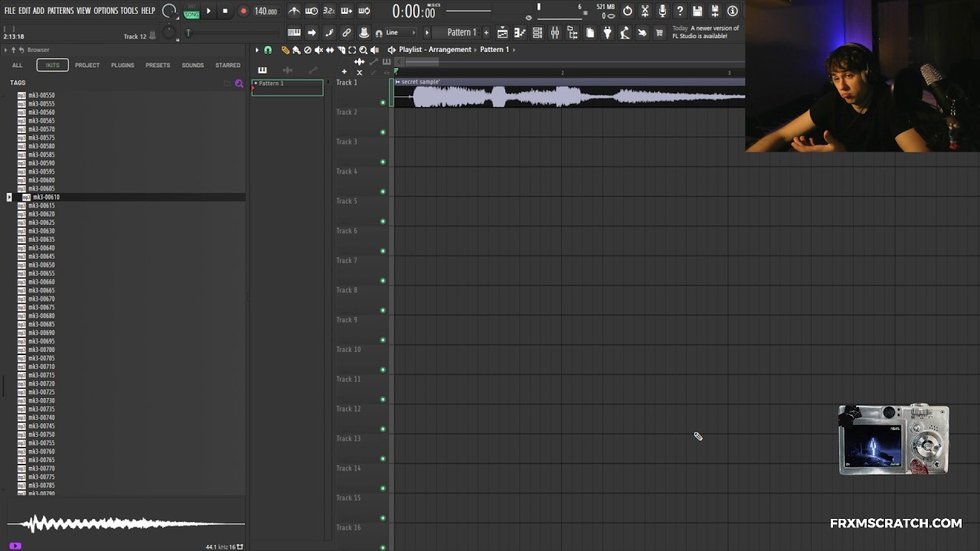Viewport: 980px width, 551px height.
Task: Select the playlist Paint brush tool
Action: click(296, 50)
